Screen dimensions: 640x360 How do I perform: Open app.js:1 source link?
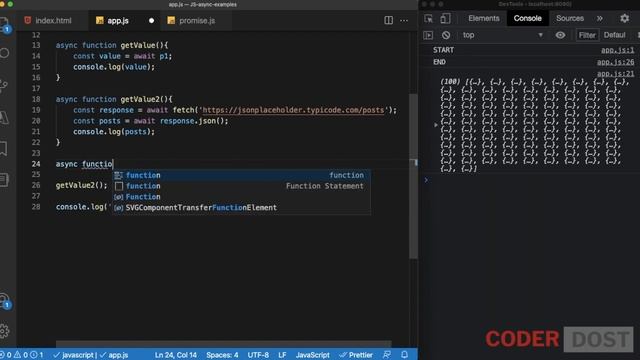click(618, 50)
